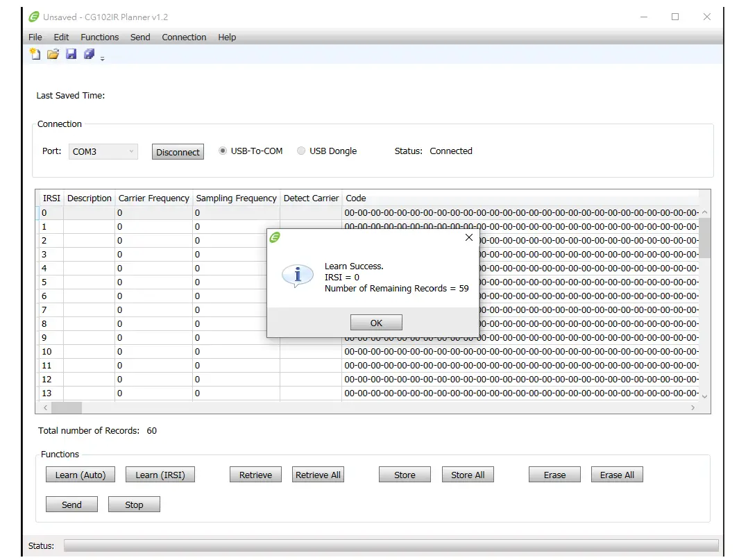Viewport: 739px width, 560px height.
Task: Click the vertical scrollbar thumb of table
Action: tap(704, 238)
